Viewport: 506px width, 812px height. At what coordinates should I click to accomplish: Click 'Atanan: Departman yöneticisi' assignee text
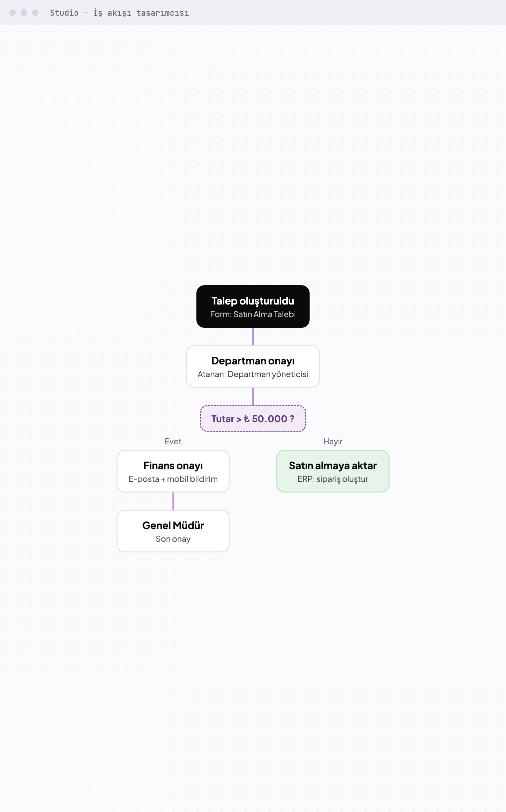pyautogui.click(x=253, y=374)
